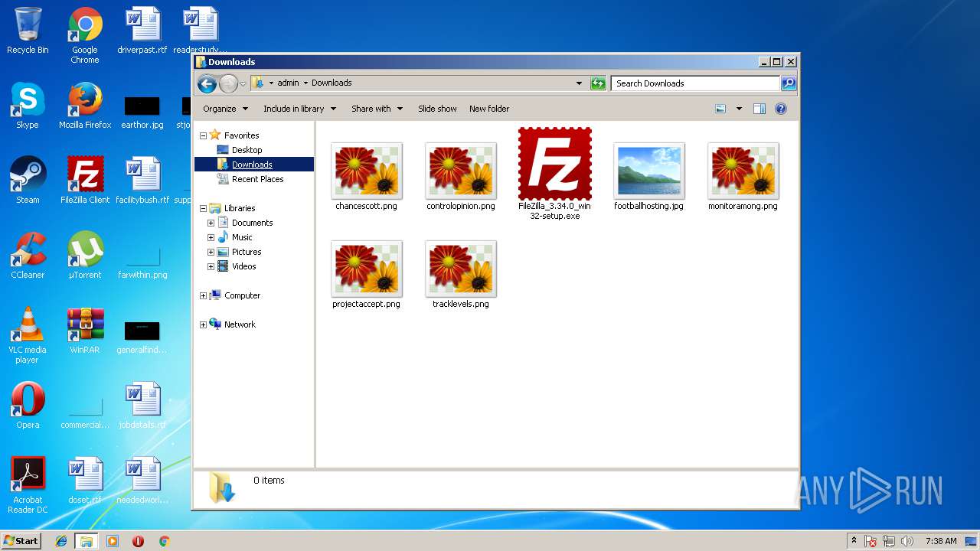Screen dimensions: 980x551
Task: Open address bar history dropdown
Action: coord(580,83)
